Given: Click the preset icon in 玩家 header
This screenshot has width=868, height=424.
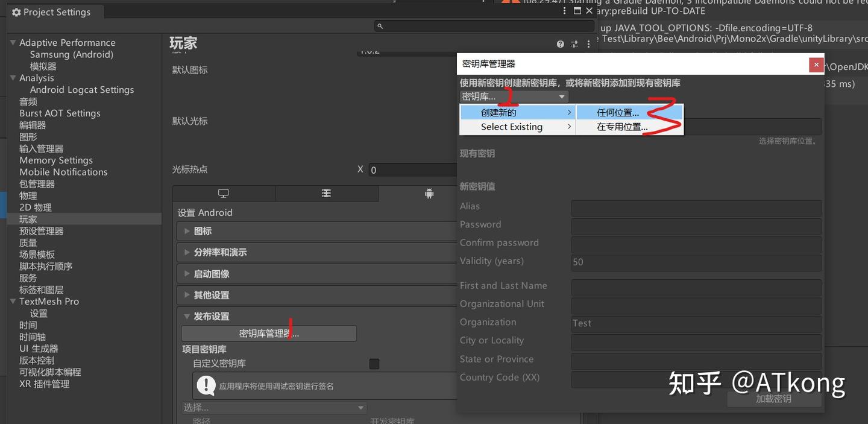Looking at the screenshot, I should pos(574,44).
